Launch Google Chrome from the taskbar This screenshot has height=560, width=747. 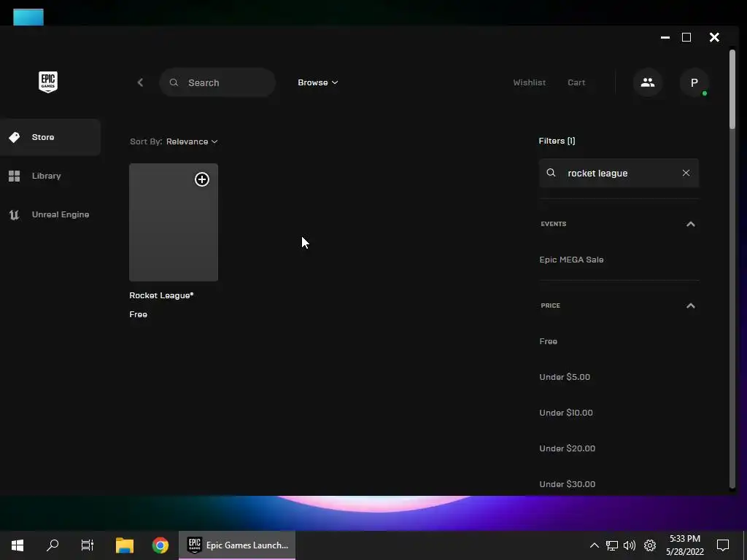pyautogui.click(x=160, y=545)
